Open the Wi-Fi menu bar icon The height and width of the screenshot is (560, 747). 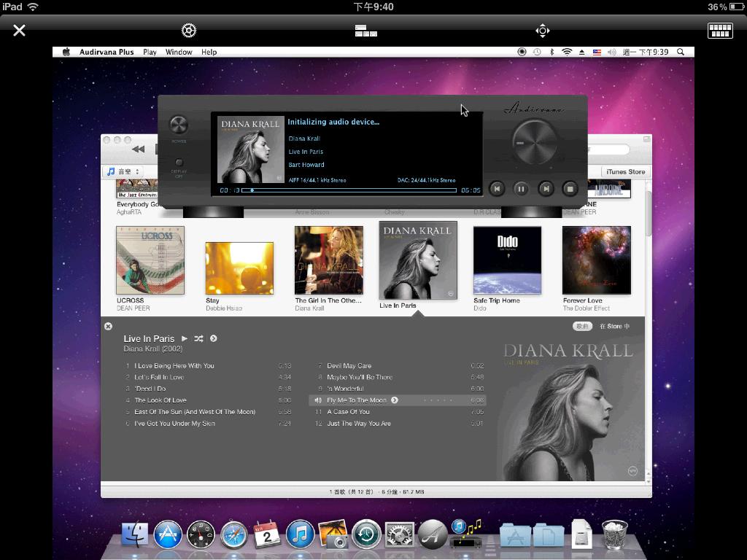(566, 52)
